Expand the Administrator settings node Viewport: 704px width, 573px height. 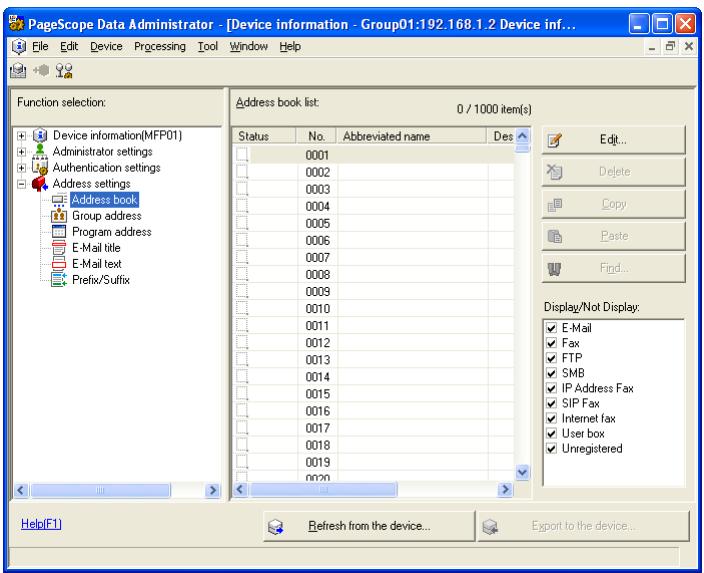(21, 151)
